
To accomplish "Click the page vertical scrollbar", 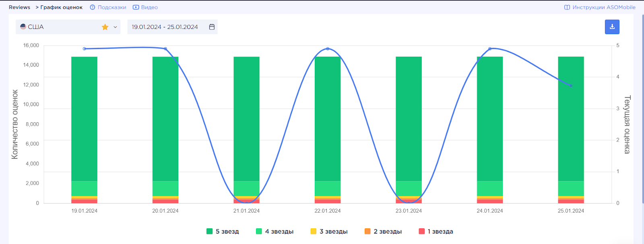I will click(642, 109).
